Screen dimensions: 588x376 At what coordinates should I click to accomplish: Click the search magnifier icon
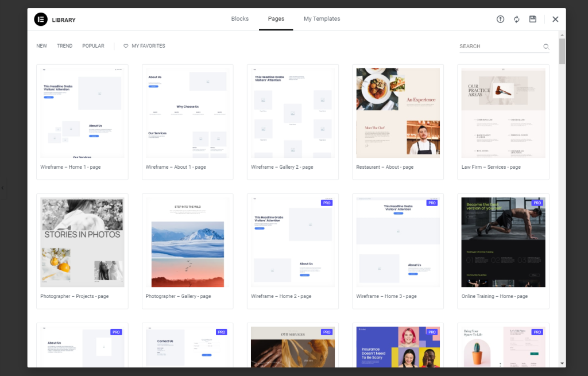pos(546,46)
